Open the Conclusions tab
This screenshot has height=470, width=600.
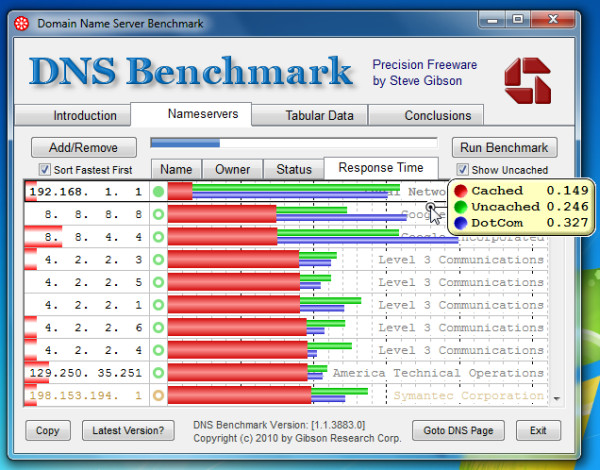pyautogui.click(x=426, y=116)
